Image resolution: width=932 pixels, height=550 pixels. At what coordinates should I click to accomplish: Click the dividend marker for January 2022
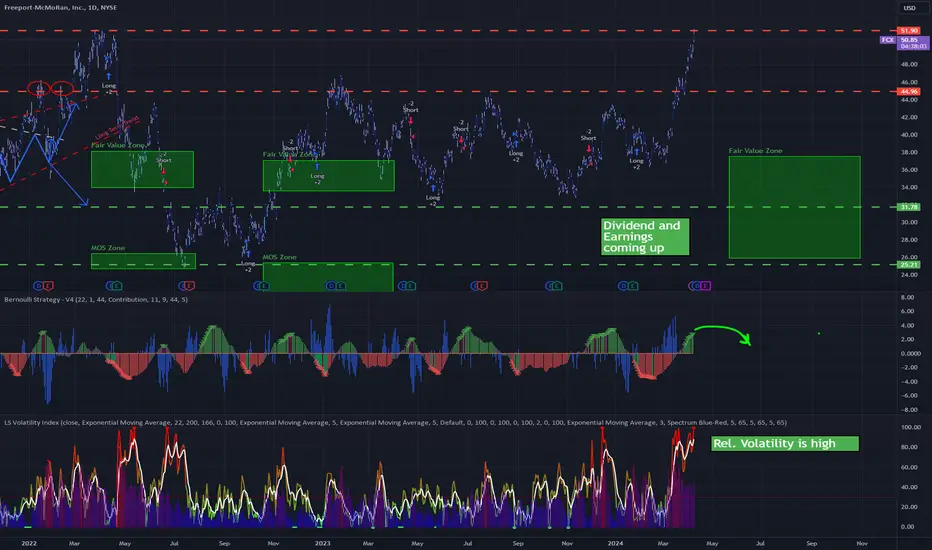click(39, 286)
